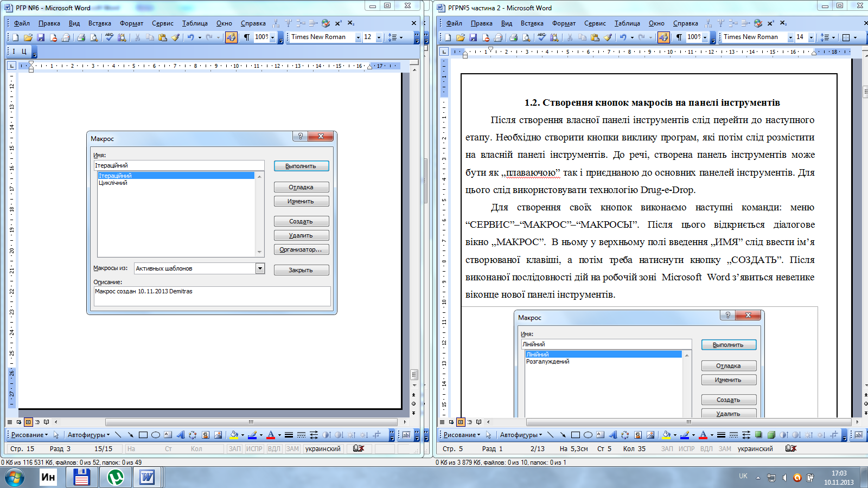Toggle paragraph marks ¶ in РГР №6 window
This screenshot has height=488, width=868.
[x=247, y=37]
